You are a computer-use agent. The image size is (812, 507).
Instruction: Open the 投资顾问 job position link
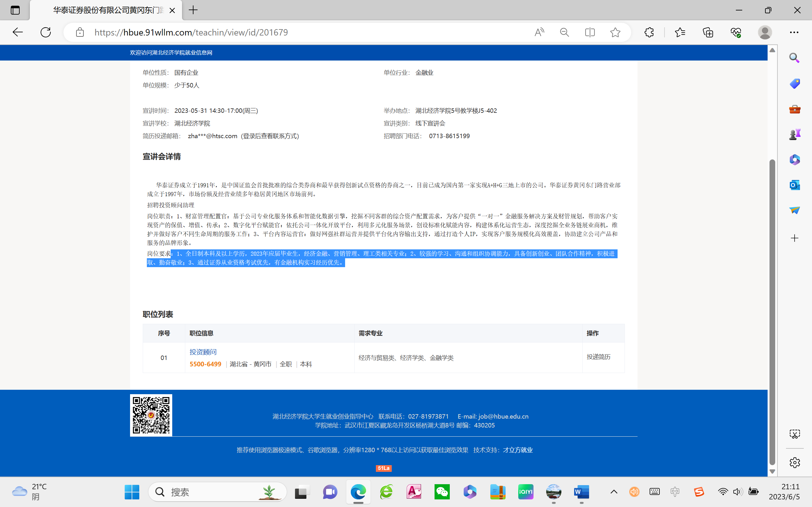pos(203,352)
